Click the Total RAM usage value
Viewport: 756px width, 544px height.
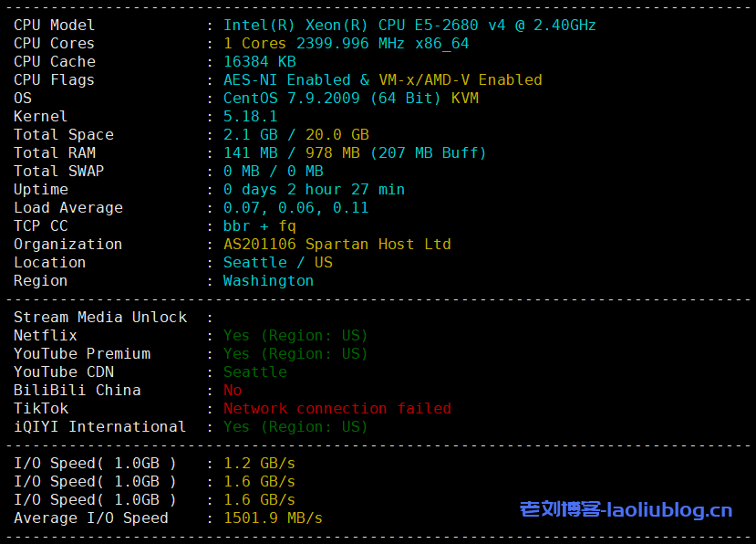pos(355,152)
